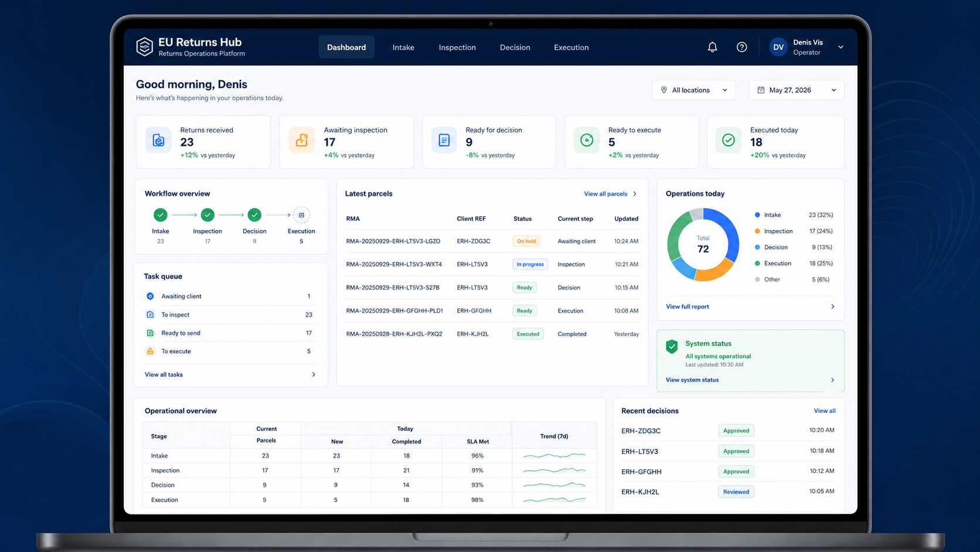This screenshot has width=980, height=552.
Task: Click the To execute task icon
Action: click(150, 351)
